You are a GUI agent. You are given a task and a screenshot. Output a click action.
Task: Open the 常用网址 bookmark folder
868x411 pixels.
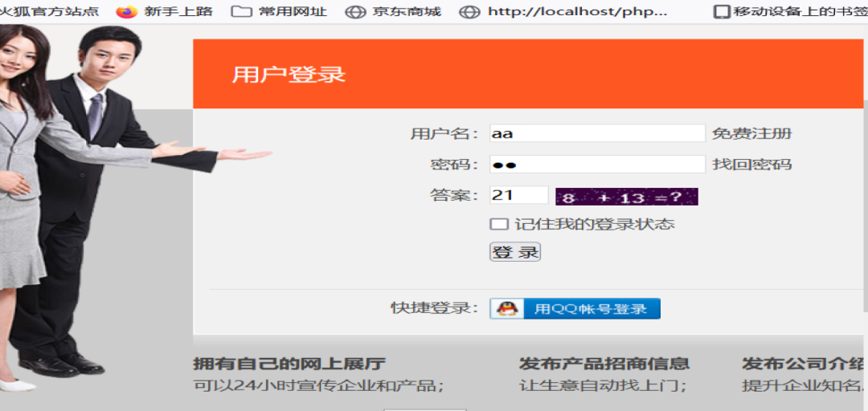pos(279,11)
